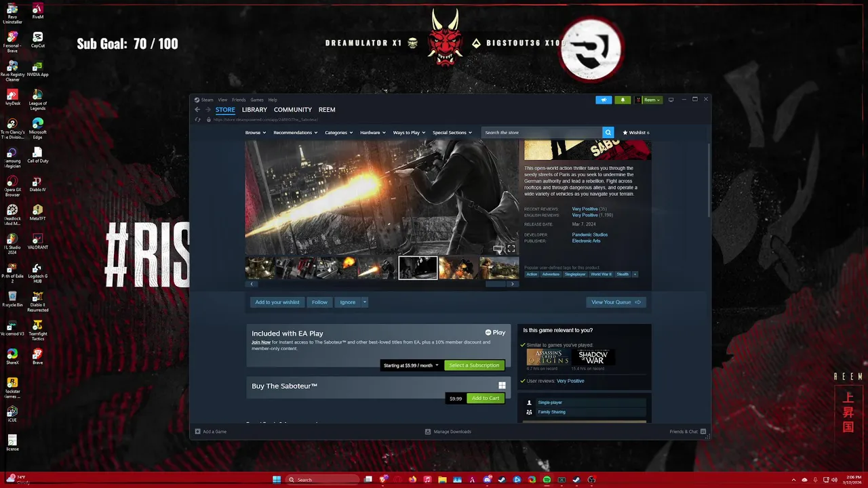Screen dimensions: 868x488
Task: Open Spotify from the taskbar
Action: click(x=547, y=480)
